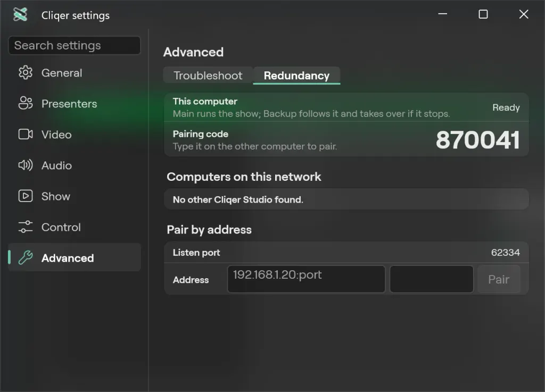
Task: Switch to the Troubleshoot tab
Action: pos(208,76)
